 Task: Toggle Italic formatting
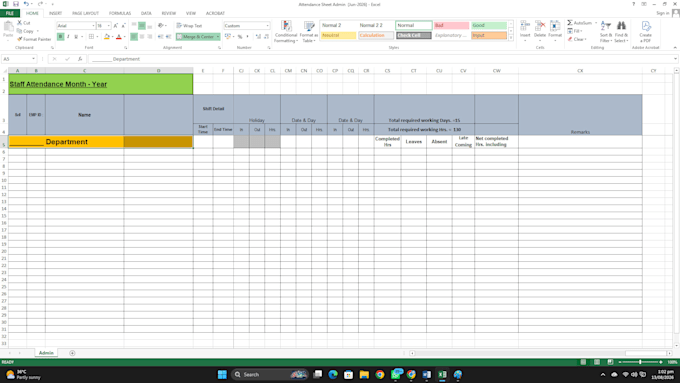(68, 37)
